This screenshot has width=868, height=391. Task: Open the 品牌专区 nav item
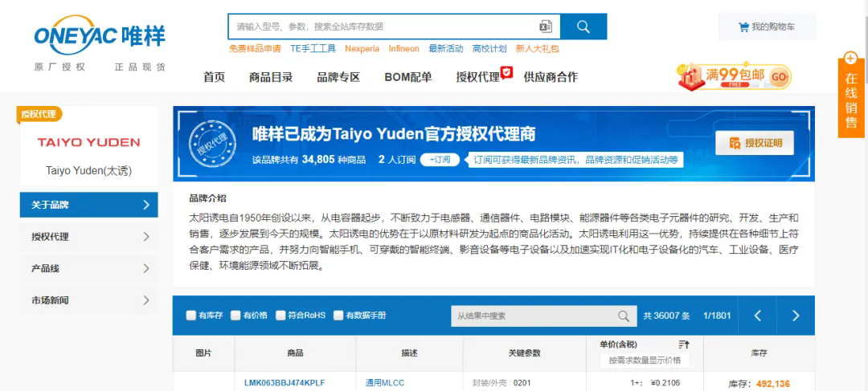(x=338, y=77)
